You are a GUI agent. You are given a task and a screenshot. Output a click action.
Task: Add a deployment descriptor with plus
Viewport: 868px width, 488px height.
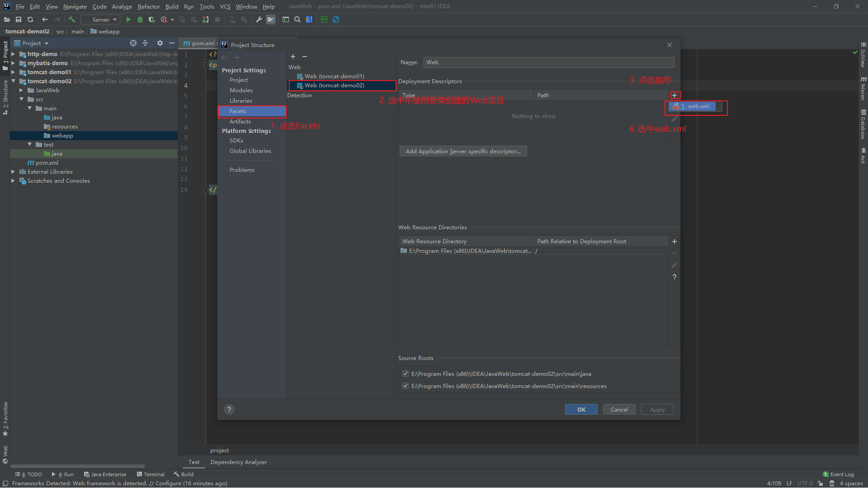675,95
